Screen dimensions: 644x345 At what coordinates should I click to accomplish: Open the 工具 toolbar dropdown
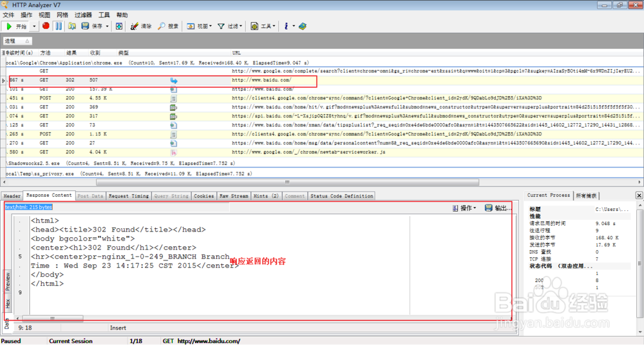tap(263, 26)
